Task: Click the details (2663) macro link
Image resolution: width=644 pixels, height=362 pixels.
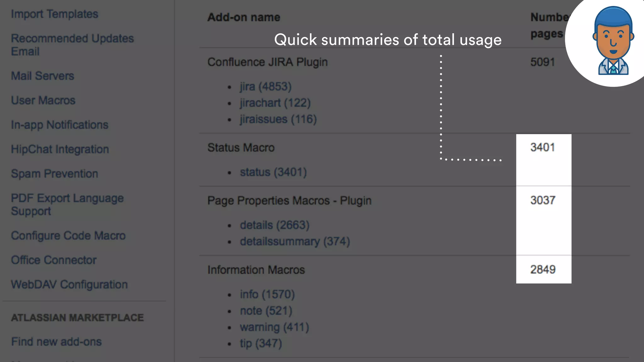Action: coord(275,225)
